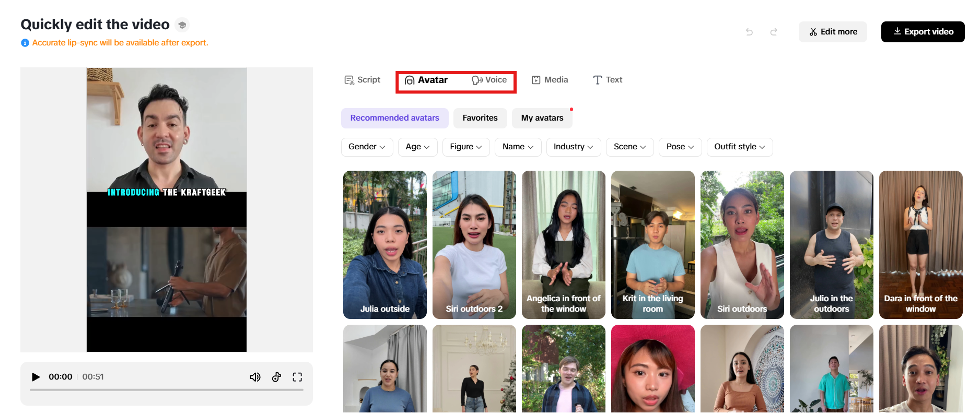The width and height of the screenshot is (980, 414).
Task: Open the Scene filter dropdown
Action: tap(629, 147)
